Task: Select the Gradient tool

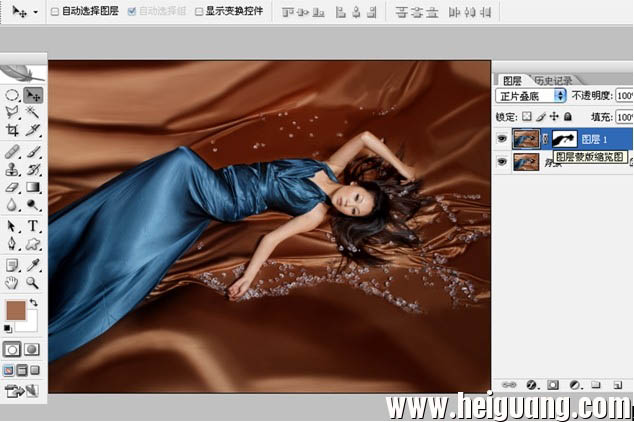Action: [x=33, y=188]
